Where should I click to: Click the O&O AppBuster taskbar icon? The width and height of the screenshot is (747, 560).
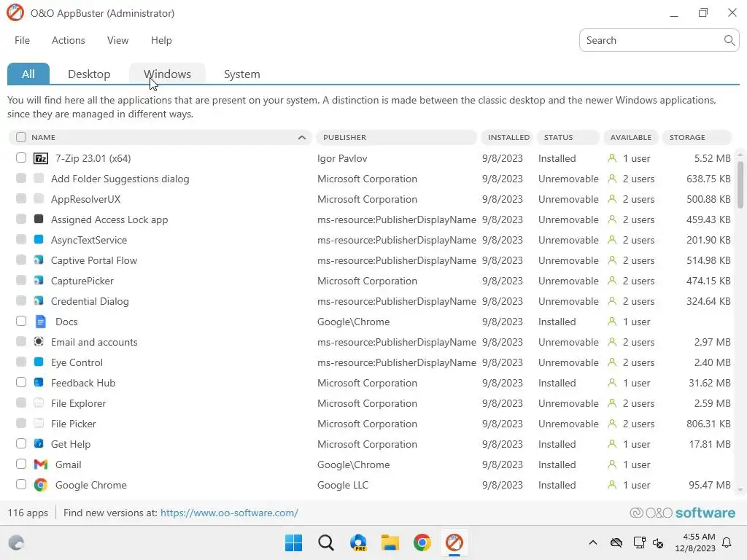click(454, 542)
